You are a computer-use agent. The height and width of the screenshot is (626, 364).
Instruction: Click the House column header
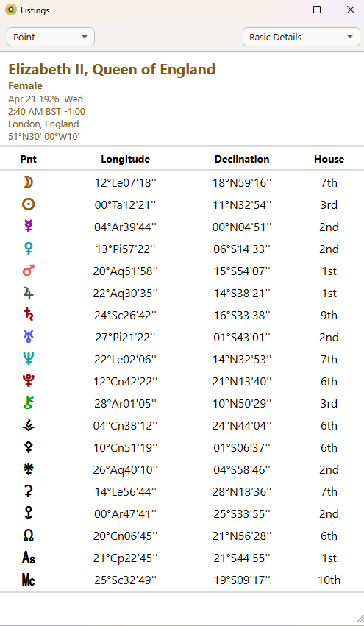[x=329, y=160]
